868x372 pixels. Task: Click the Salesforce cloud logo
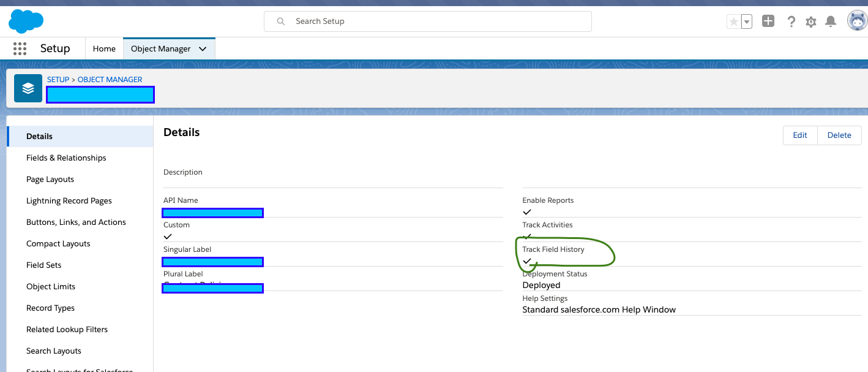coord(25,21)
